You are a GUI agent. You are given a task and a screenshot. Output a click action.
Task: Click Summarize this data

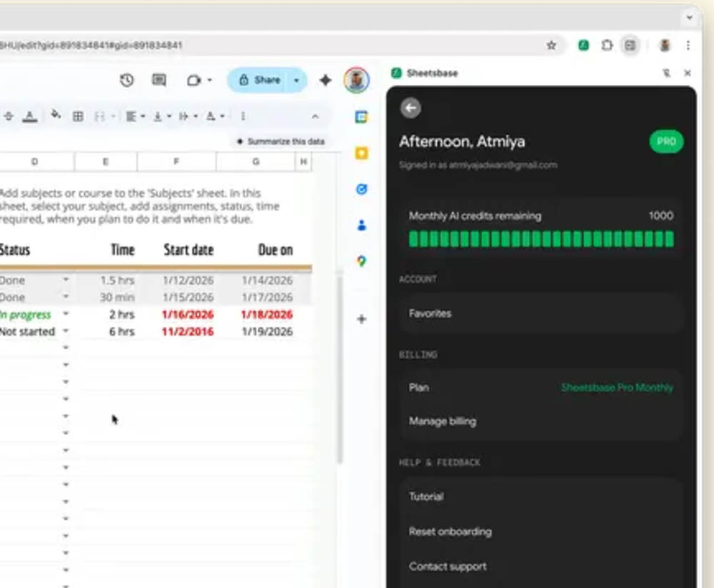click(x=281, y=141)
